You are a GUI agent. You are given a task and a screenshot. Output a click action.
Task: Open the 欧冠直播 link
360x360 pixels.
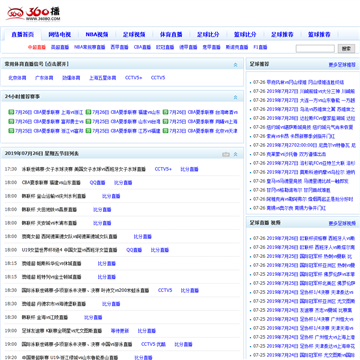click(165, 47)
